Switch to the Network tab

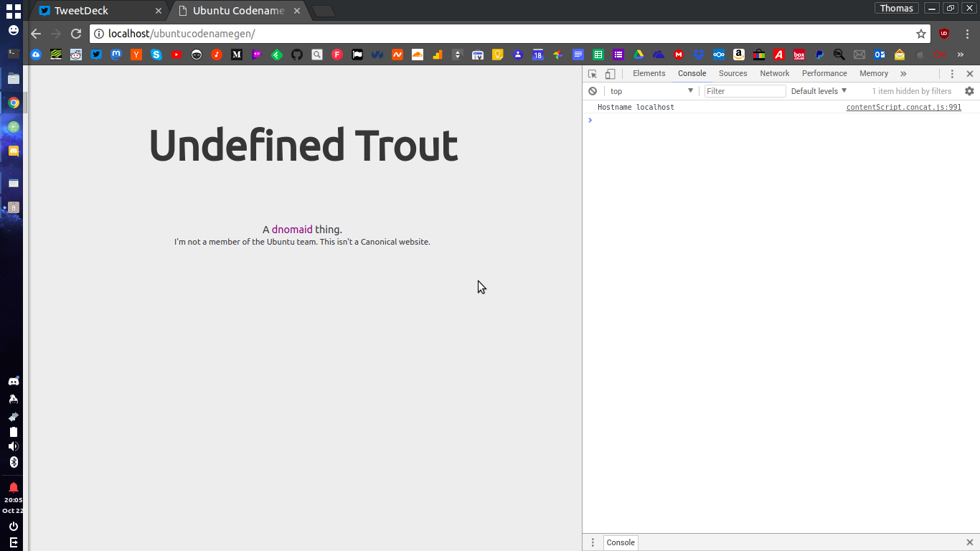click(775, 74)
